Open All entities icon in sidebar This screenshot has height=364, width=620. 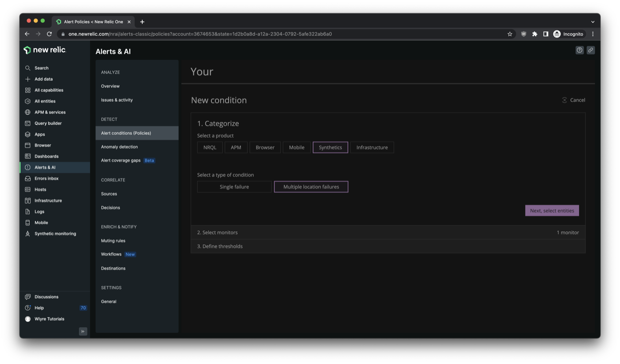tap(27, 101)
